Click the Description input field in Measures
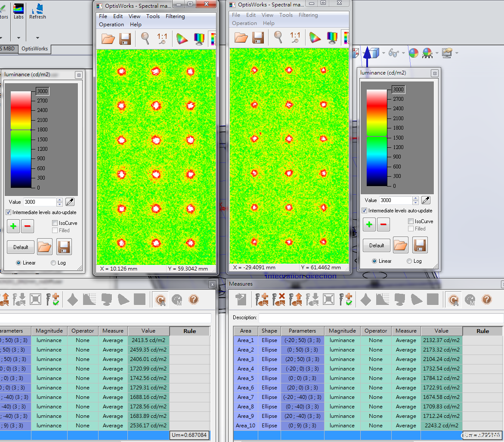Image resolution: width=504 pixels, height=442 pixels. click(x=381, y=317)
